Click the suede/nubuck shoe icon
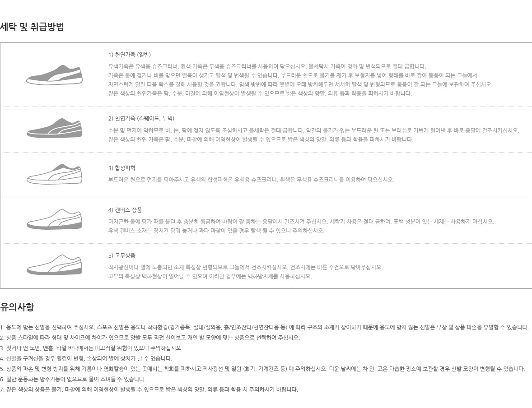Image resolution: width=532 pixels, height=408 pixels. coord(54,128)
